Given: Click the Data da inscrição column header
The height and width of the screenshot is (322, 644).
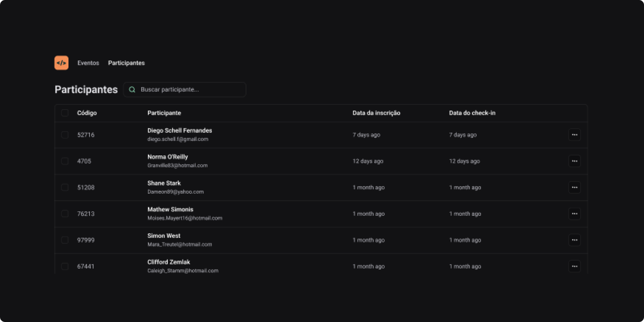Looking at the screenshot, I should point(376,113).
